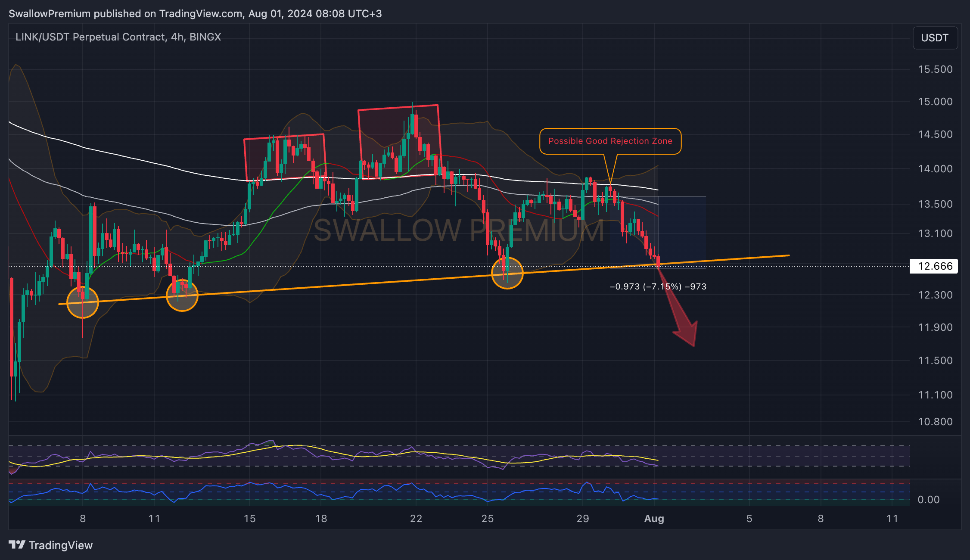Click the oscillator axis value 0.00

[x=929, y=500]
